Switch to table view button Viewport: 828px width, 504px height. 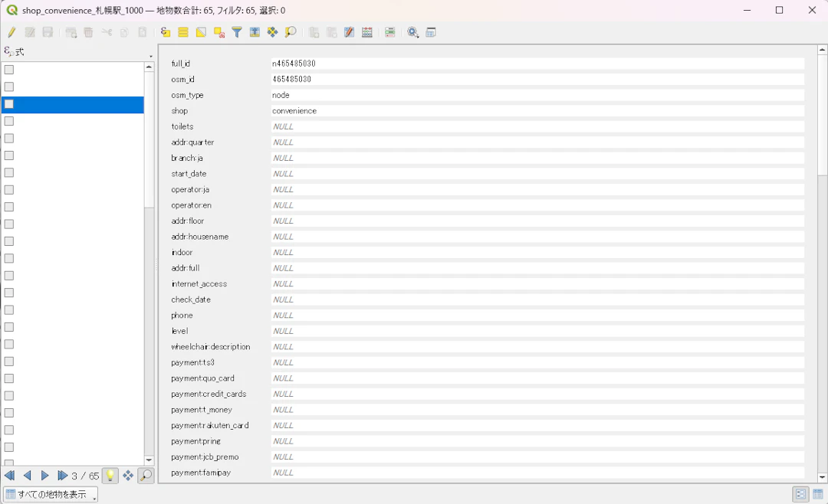coord(818,494)
